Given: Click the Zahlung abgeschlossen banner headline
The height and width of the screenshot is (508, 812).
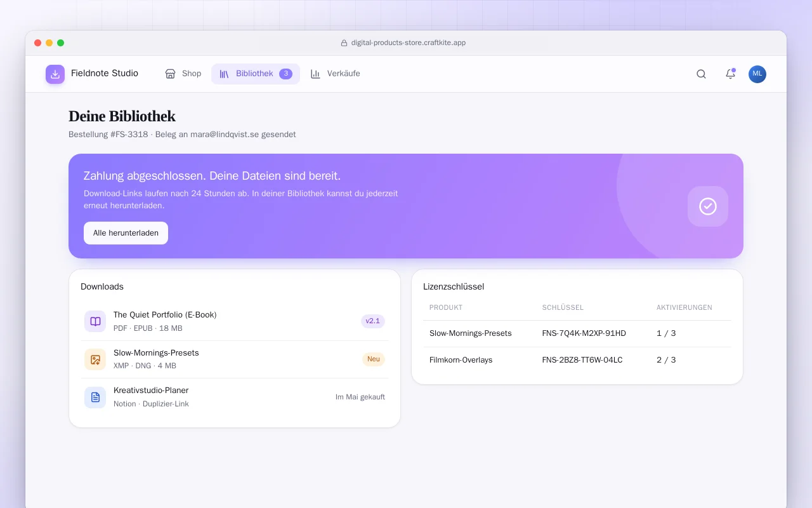Looking at the screenshot, I should 212,176.
